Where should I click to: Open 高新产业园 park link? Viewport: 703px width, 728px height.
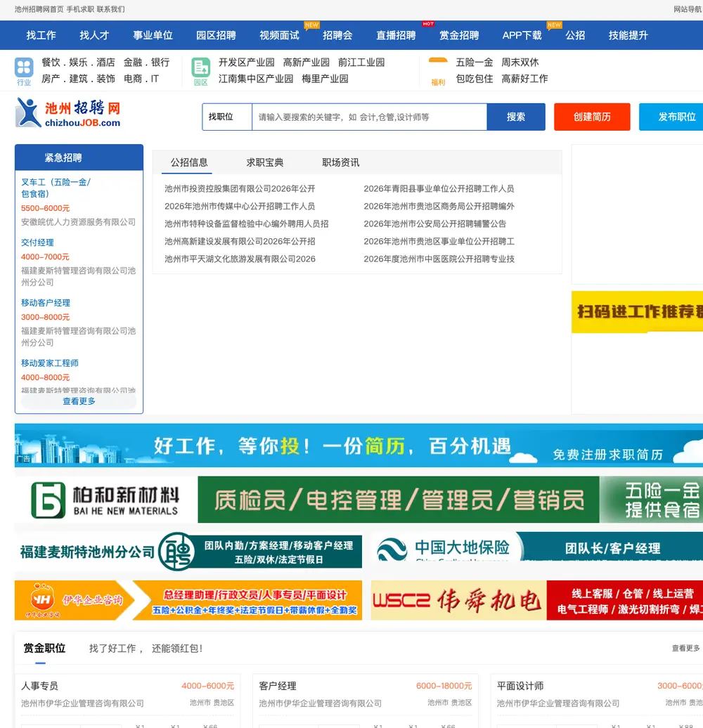click(x=306, y=63)
